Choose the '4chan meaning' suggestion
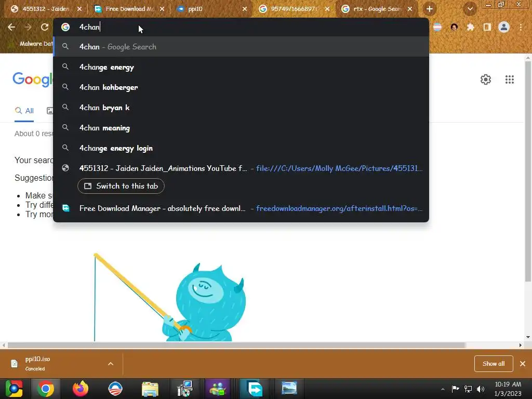Viewport: 532px width, 399px height. 241,128
